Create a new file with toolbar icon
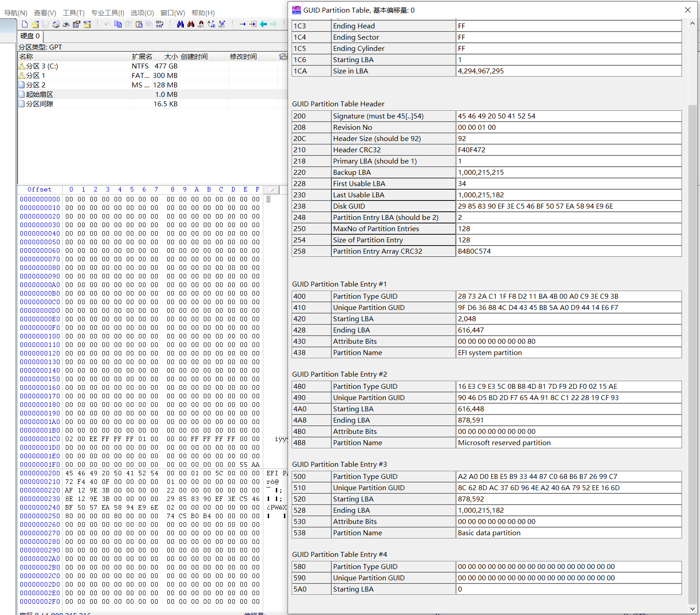This screenshot has height=615, width=700. pyautogui.click(x=25, y=24)
